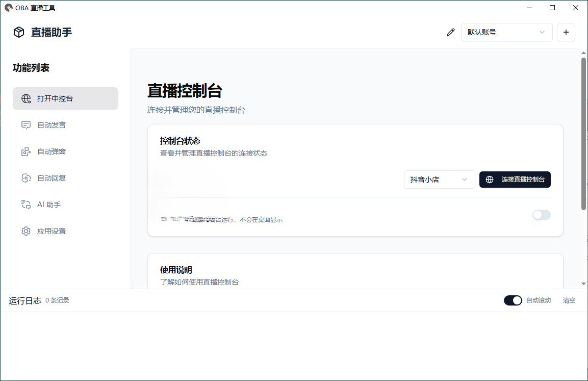Click the 使用说明 card title
Image resolution: width=588 pixels, height=381 pixels.
coord(176,270)
